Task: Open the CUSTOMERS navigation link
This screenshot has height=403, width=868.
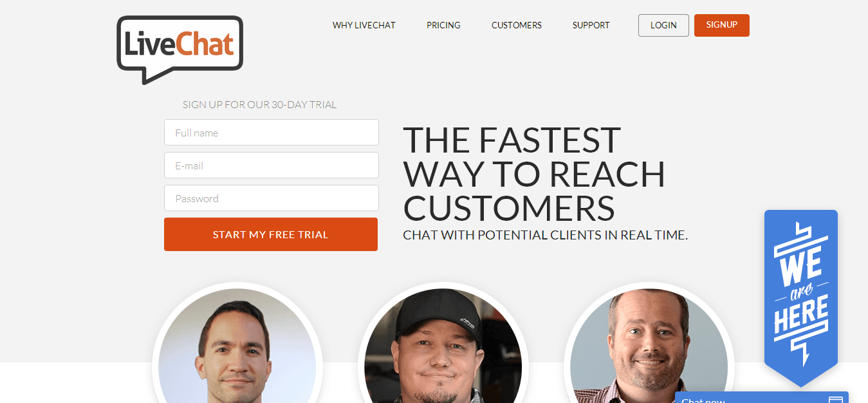Action: pyautogui.click(x=517, y=25)
